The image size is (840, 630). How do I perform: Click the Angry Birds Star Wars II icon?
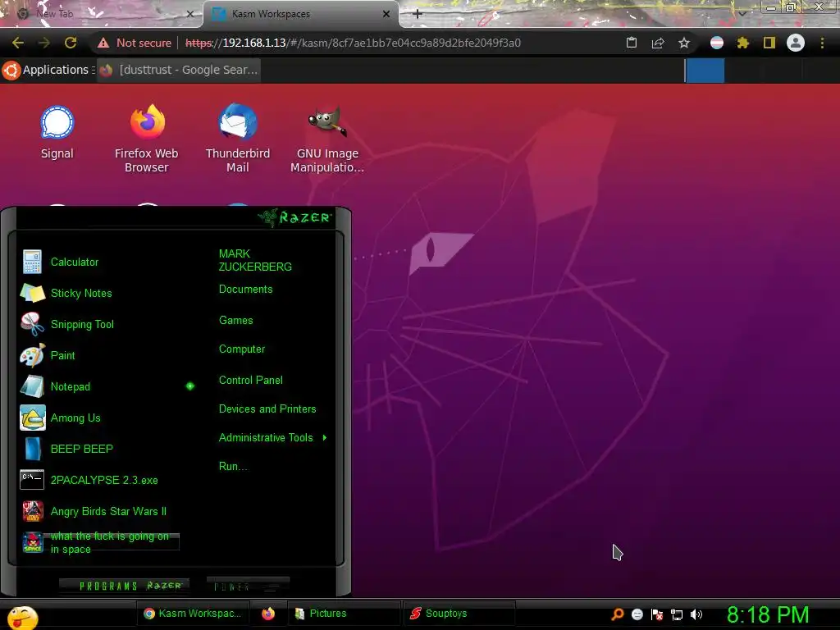click(33, 511)
